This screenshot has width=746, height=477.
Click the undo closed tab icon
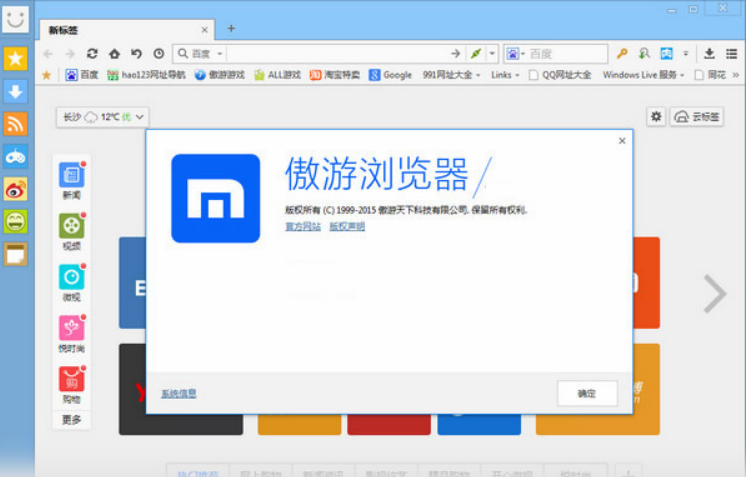pyautogui.click(x=137, y=54)
